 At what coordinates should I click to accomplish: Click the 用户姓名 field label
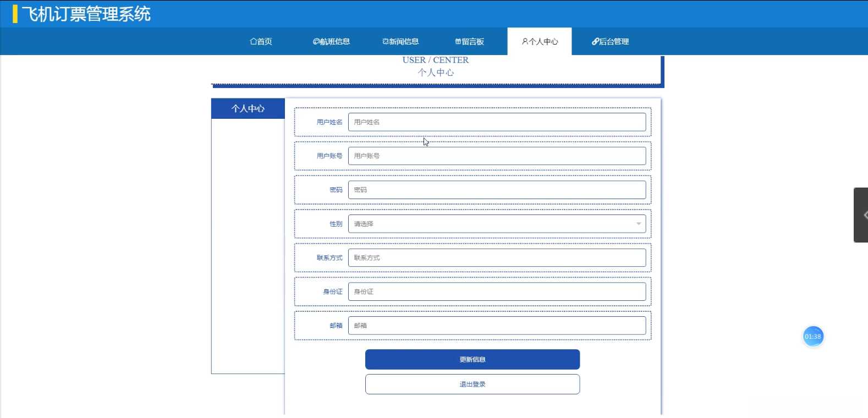[329, 122]
